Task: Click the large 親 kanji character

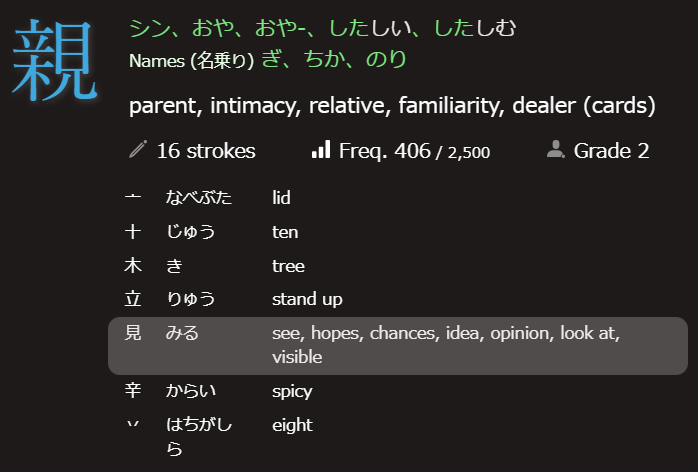Action: [x=56, y=63]
